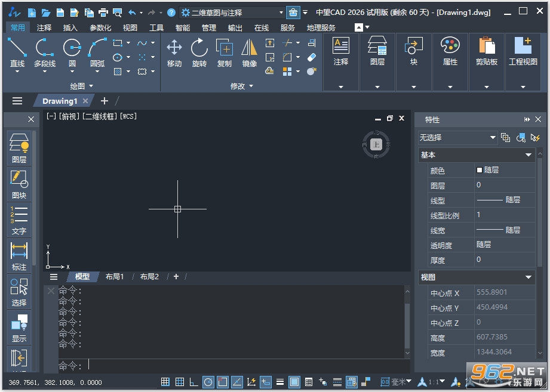
Task: Add a new drawing tab with plus
Action: (104, 101)
